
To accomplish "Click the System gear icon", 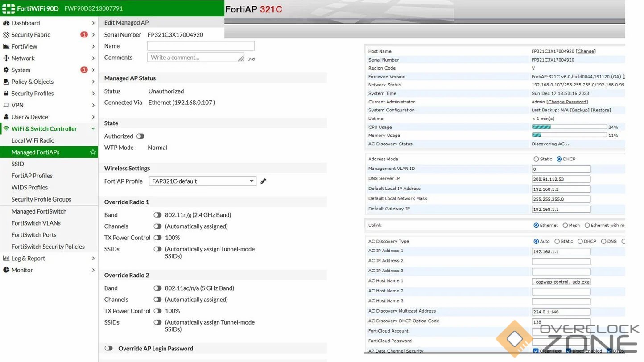I will point(6,70).
